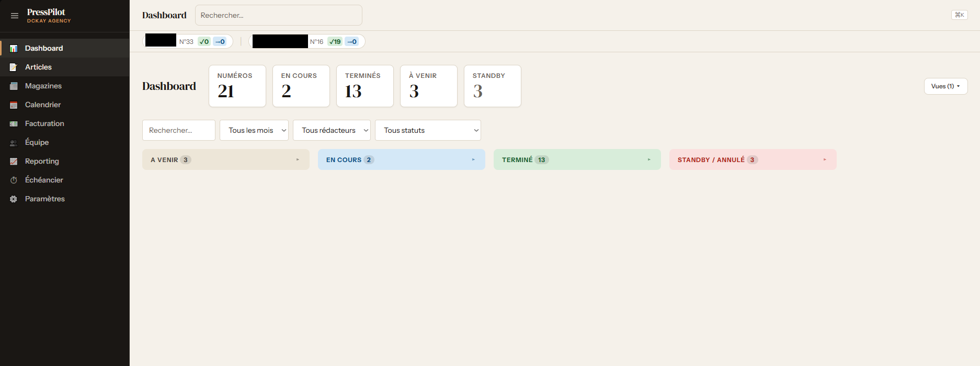The height and width of the screenshot is (366, 980).
Task: Click the ⌘K shortcut badge
Action: (959, 15)
